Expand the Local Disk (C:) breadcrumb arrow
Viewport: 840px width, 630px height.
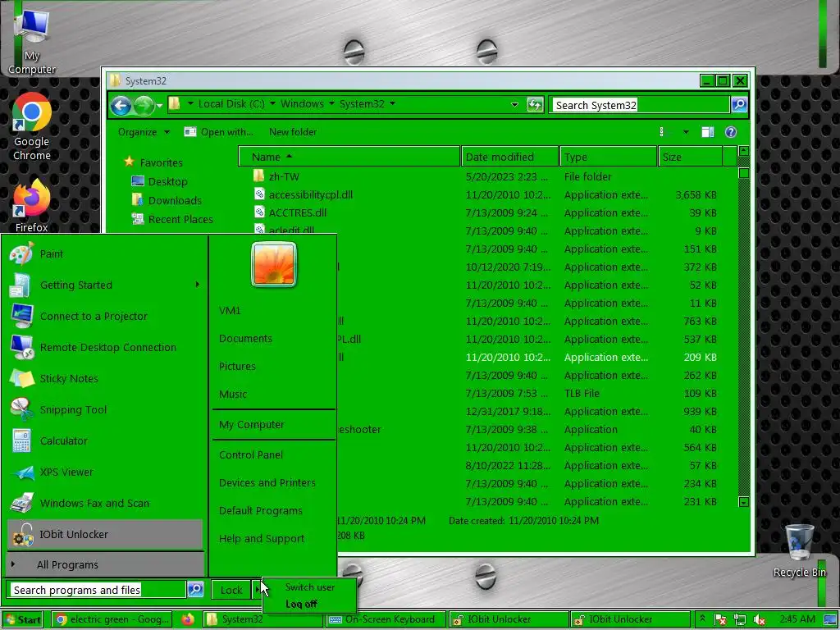click(x=272, y=103)
